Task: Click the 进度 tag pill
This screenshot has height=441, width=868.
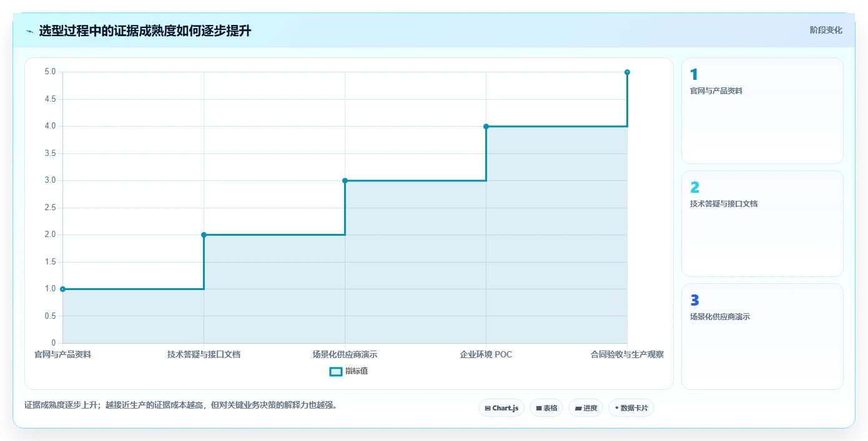Action: pyautogui.click(x=586, y=408)
